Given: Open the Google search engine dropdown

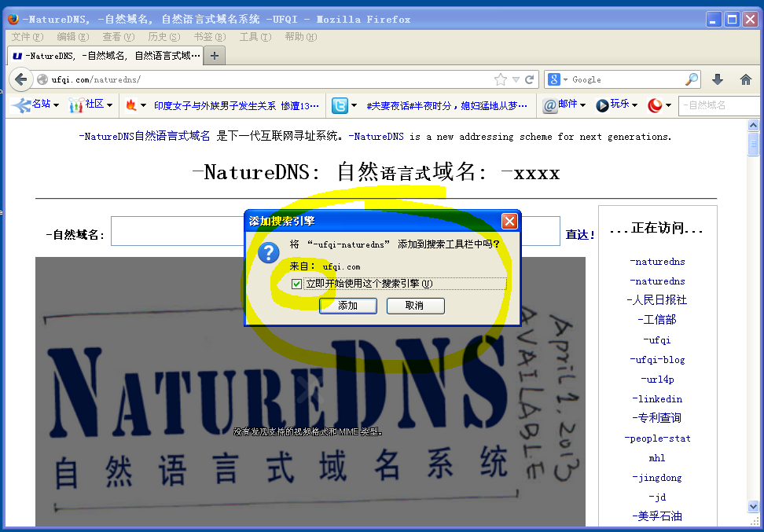Looking at the screenshot, I should [x=558, y=79].
